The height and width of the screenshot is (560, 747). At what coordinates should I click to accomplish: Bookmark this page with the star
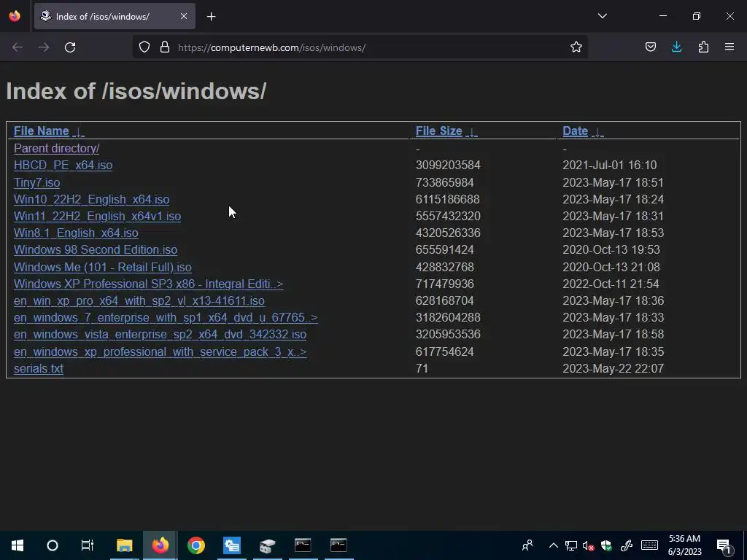576,47
